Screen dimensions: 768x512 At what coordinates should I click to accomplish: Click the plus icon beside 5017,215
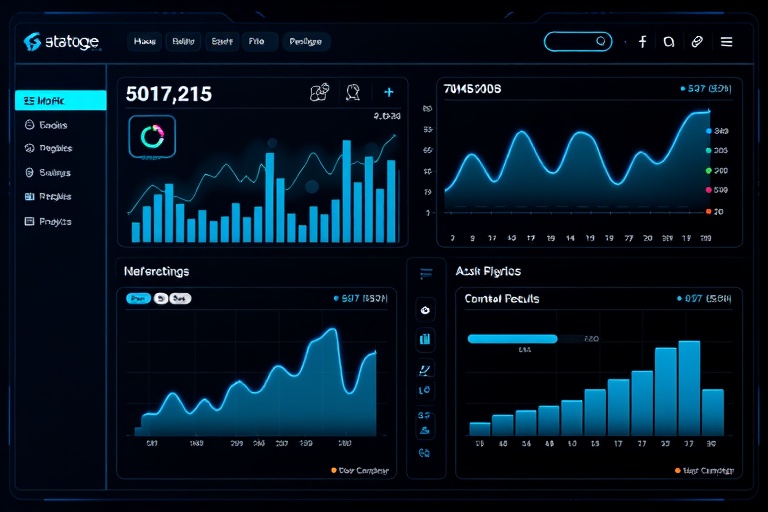[x=388, y=92]
